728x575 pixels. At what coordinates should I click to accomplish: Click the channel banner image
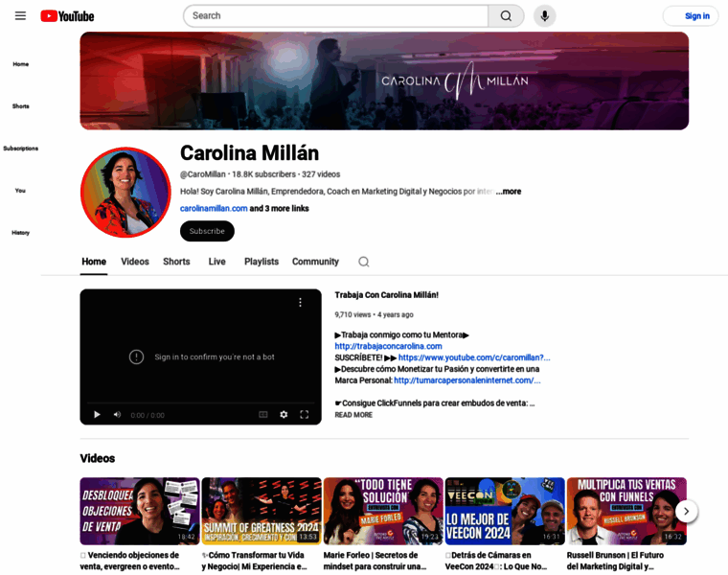pyautogui.click(x=384, y=80)
